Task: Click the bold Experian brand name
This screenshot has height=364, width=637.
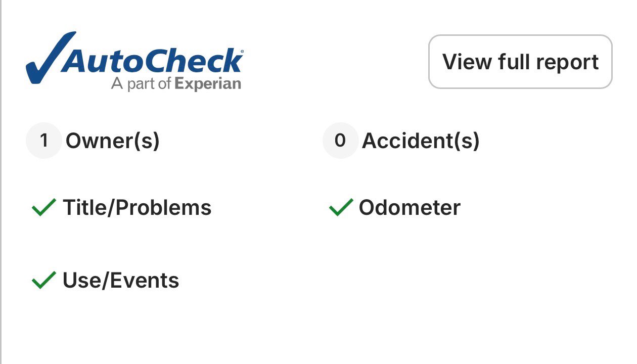Action: (207, 84)
